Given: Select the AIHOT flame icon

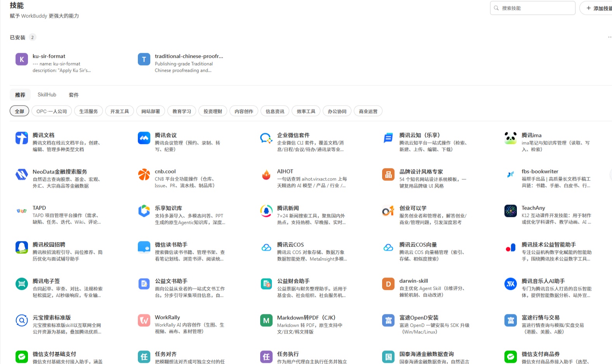Looking at the screenshot, I should click(x=266, y=174).
